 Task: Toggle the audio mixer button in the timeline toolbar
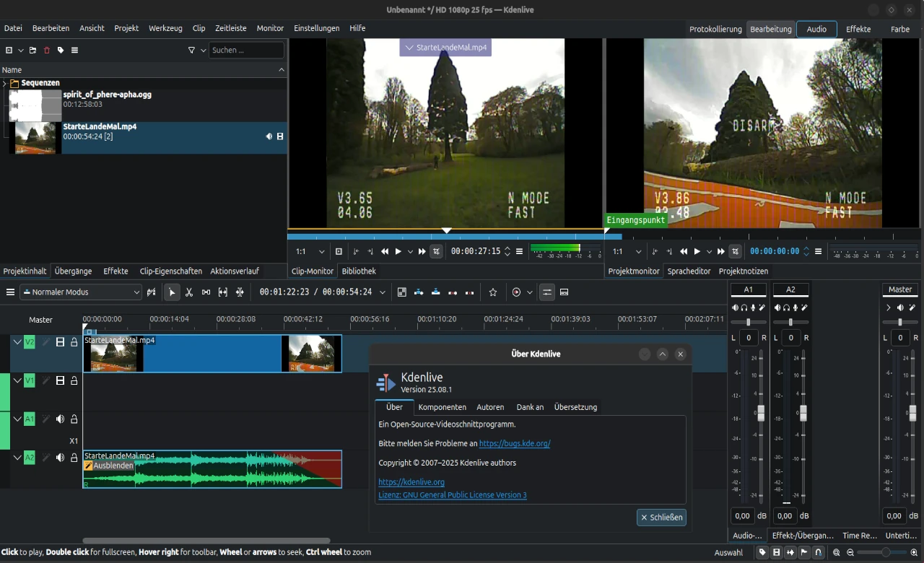click(x=547, y=292)
